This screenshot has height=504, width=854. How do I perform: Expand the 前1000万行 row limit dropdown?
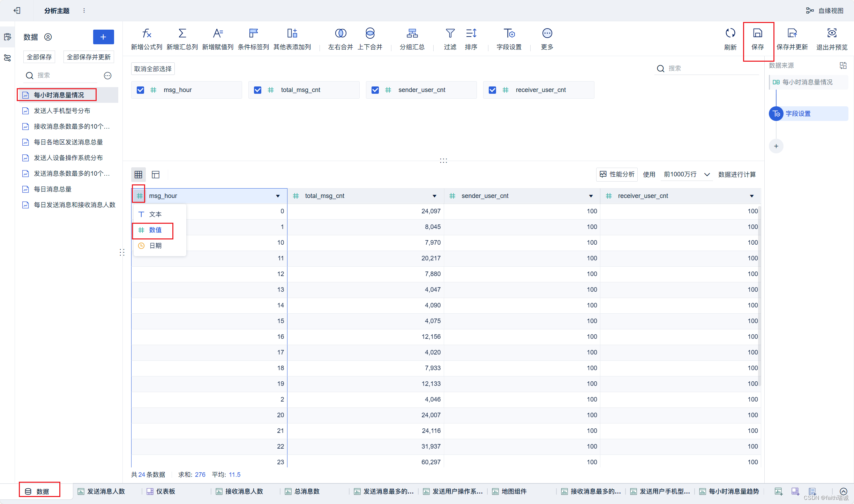(x=707, y=175)
